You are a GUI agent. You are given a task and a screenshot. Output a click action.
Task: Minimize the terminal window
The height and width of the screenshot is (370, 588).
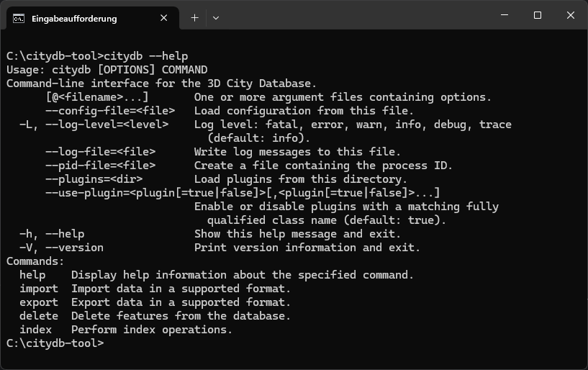[x=505, y=15]
